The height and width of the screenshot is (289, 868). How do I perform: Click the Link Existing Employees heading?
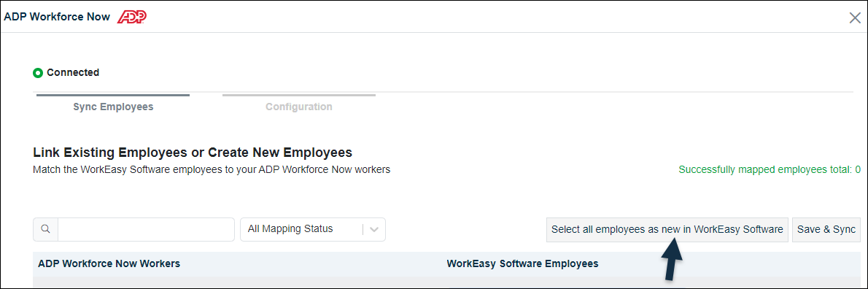point(193,153)
